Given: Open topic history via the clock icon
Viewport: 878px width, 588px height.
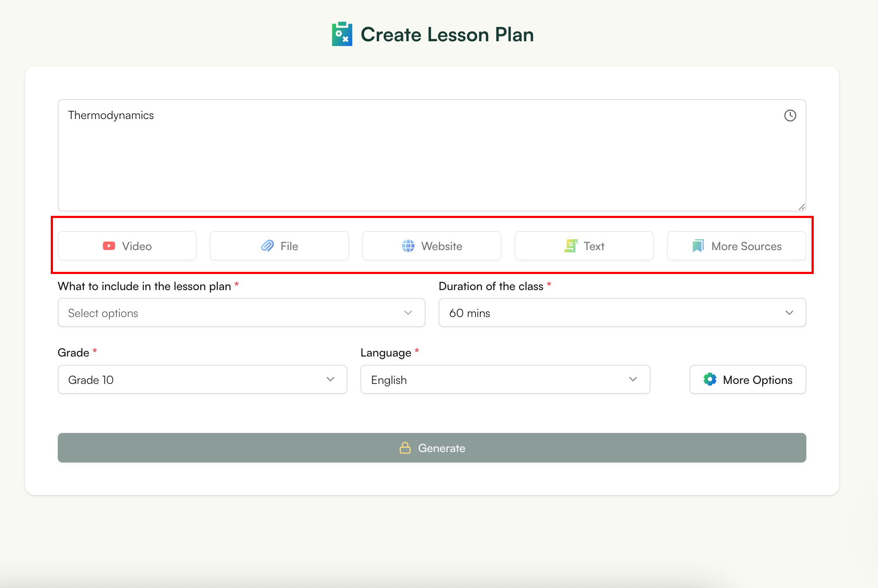Looking at the screenshot, I should point(790,116).
